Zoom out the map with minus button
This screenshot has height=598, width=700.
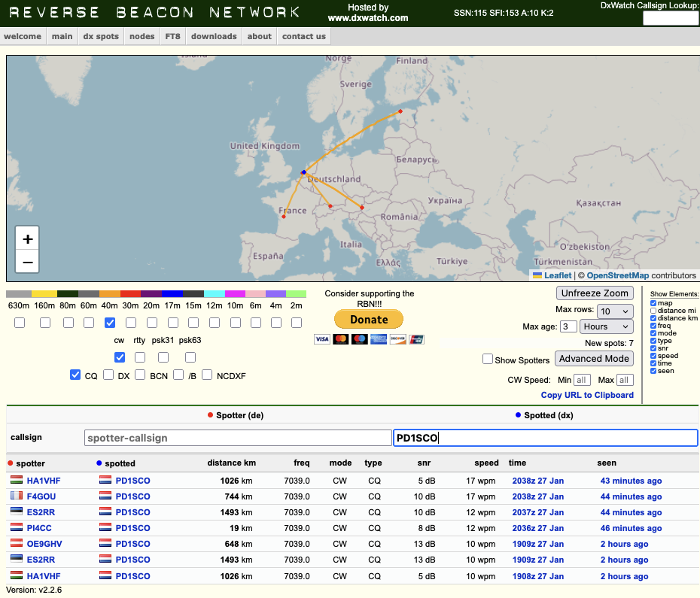click(28, 262)
